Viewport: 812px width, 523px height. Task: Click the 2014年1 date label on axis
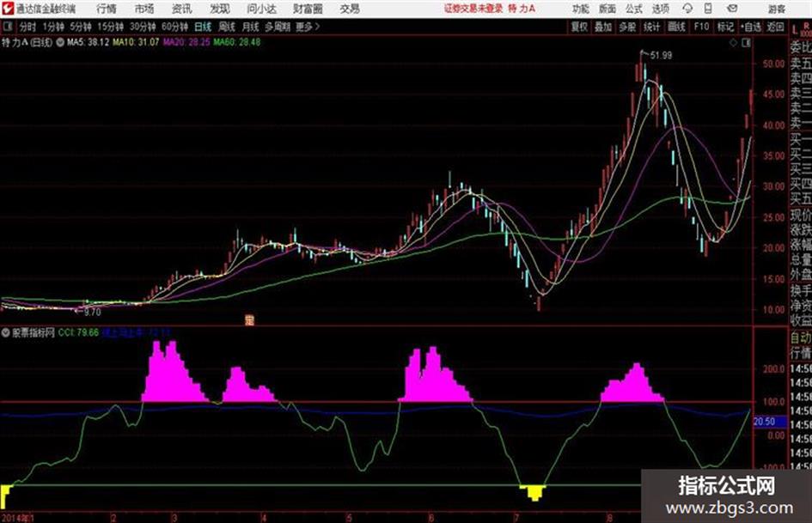click(x=17, y=518)
